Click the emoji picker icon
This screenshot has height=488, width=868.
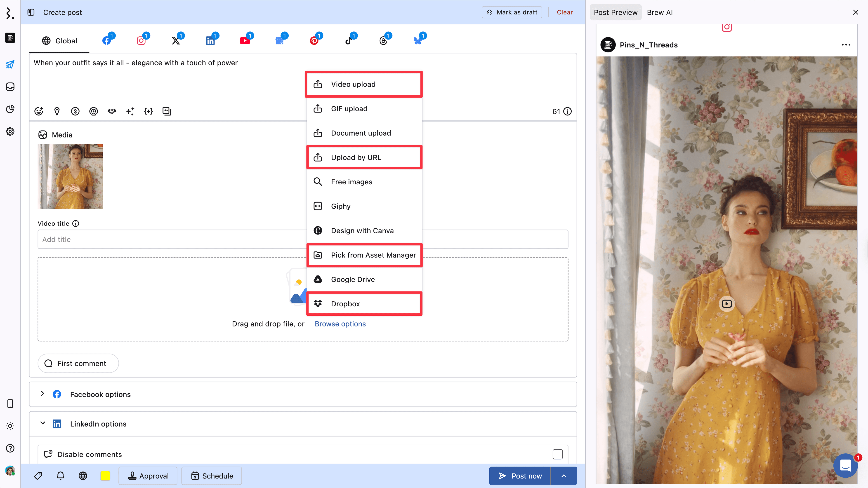[x=39, y=111]
